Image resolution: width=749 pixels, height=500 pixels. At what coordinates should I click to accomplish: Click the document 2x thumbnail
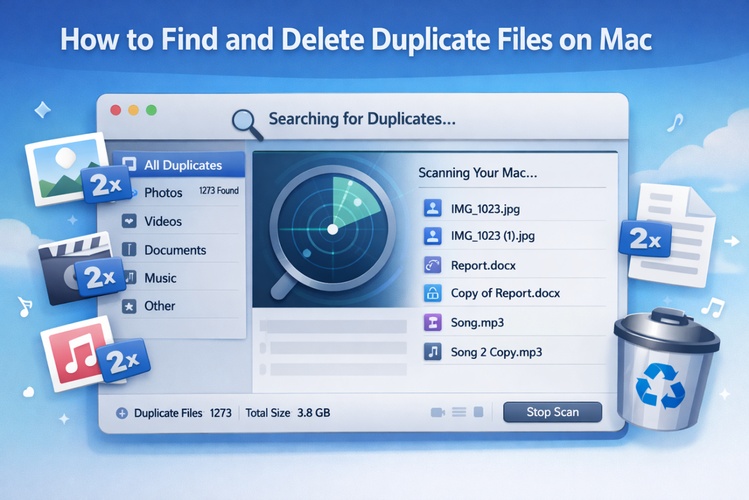coord(669,236)
